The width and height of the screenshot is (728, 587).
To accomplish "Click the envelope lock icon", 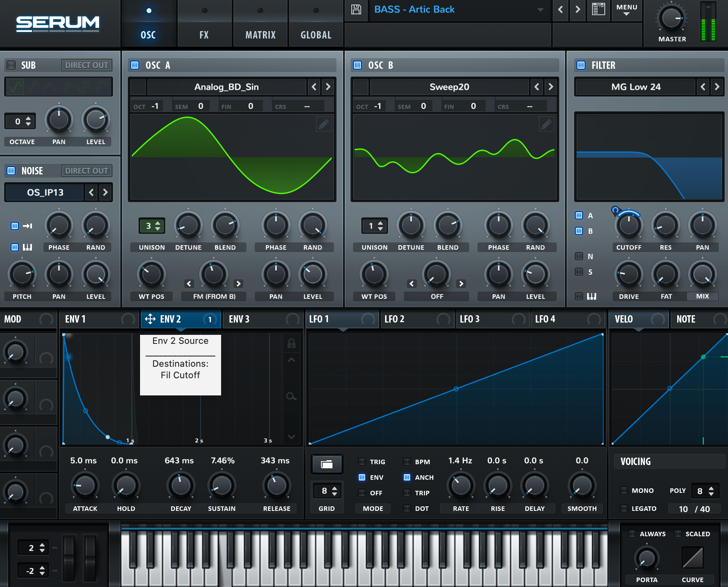I will point(292,343).
